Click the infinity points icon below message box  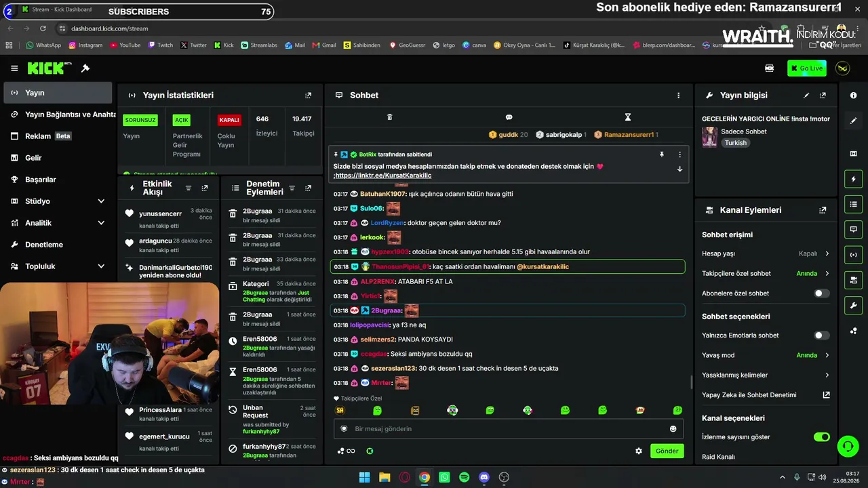[x=347, y=451]
